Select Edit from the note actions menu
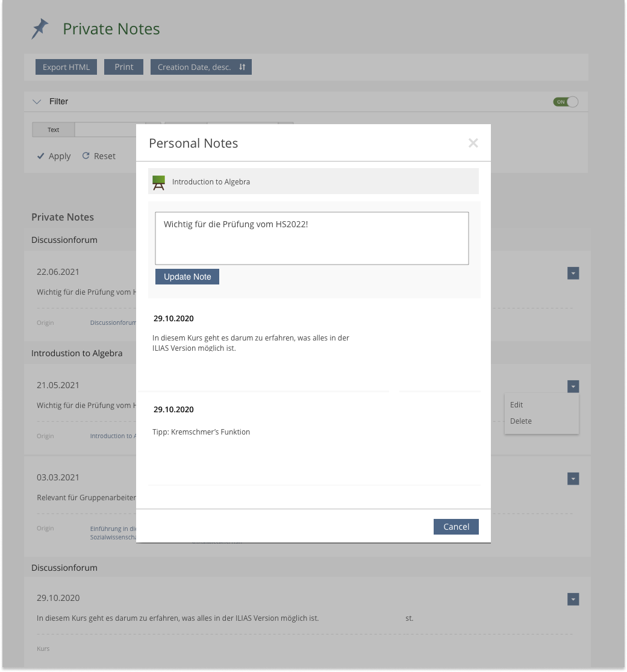 coord(516,405)
